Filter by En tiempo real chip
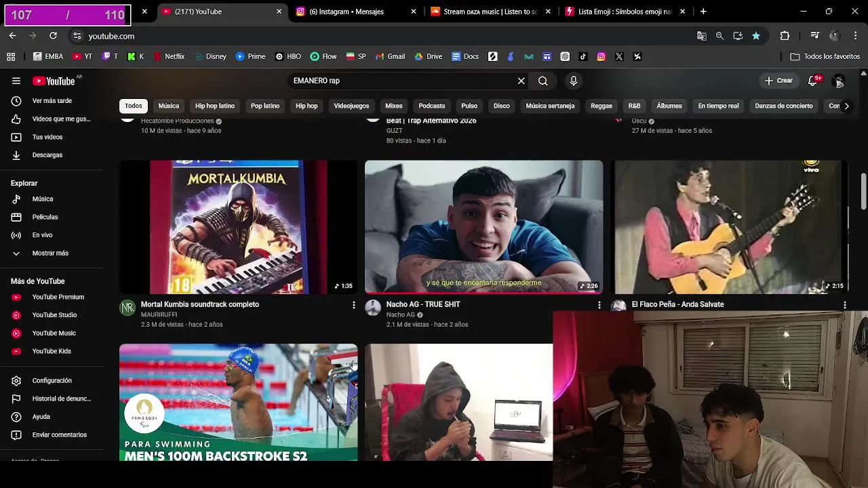This screenshot has height=488, width=868. [x=718, y=106]
